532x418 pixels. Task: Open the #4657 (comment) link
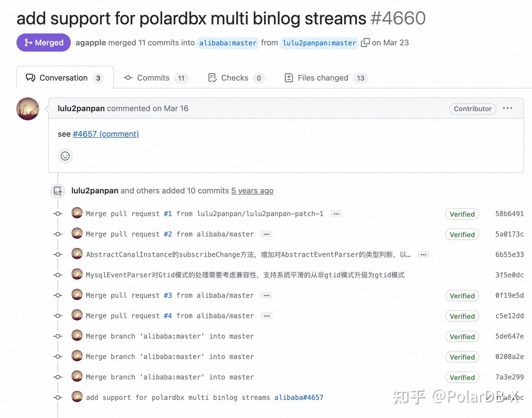(x=105, y=134)
